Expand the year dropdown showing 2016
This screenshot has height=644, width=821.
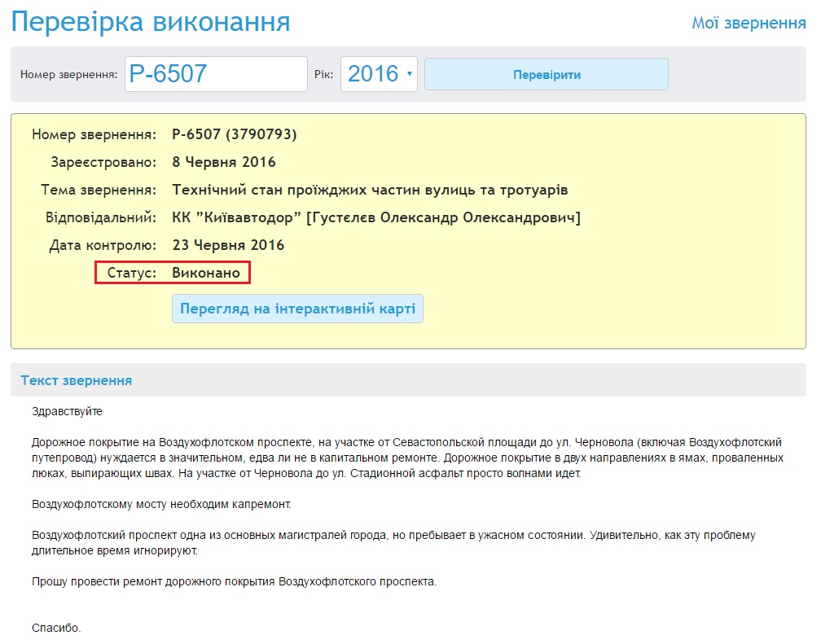379,74
